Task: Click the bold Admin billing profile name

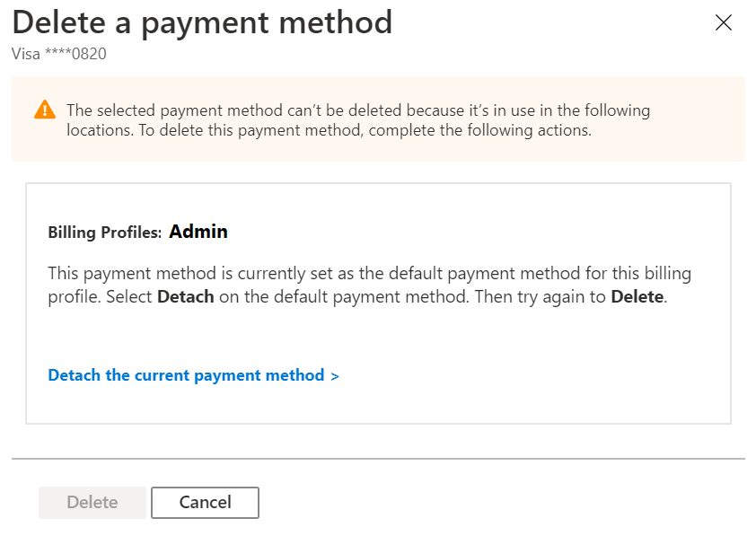Action: click(198, 231)
